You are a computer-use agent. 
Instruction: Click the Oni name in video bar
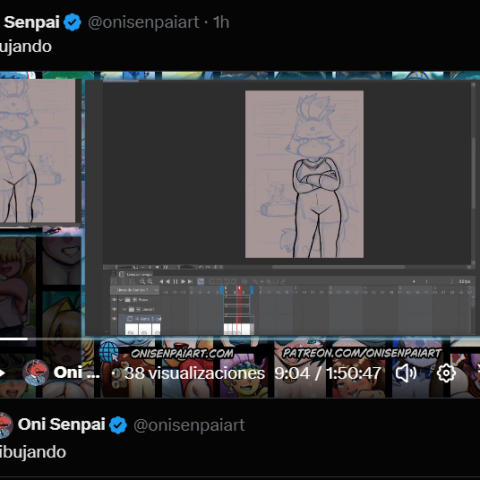tap(76, 373)
